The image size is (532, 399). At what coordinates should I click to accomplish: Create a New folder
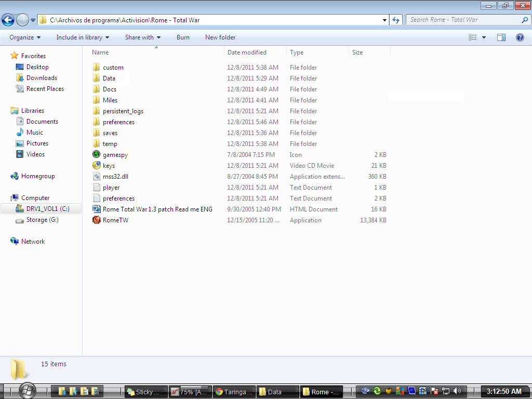coord(220,37)
